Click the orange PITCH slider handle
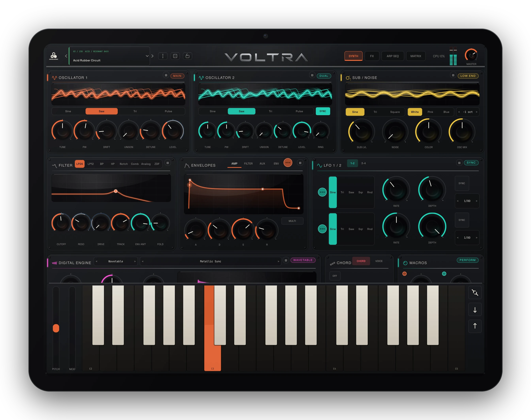Viewport: 531px width, 420px height. [x=56, y=328]
